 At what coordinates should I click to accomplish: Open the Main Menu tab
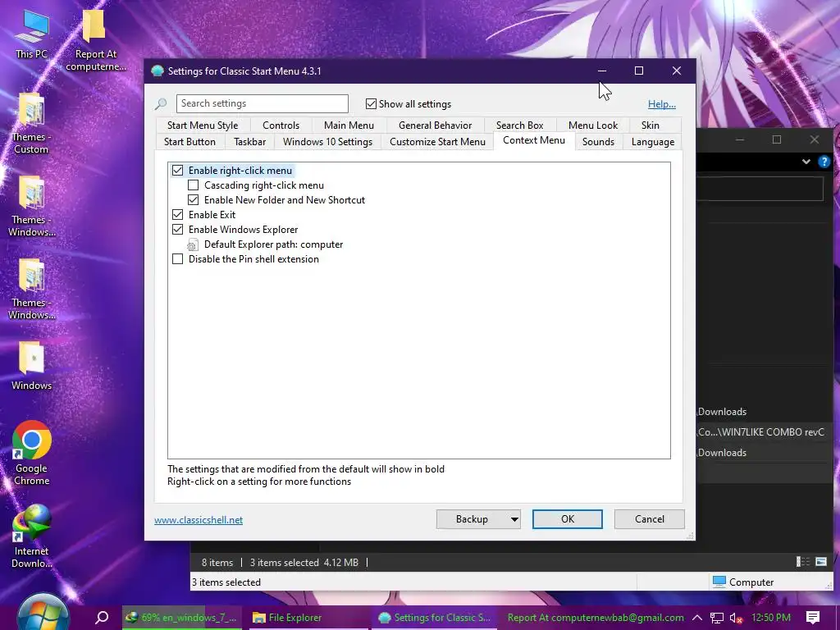point(349,126)
